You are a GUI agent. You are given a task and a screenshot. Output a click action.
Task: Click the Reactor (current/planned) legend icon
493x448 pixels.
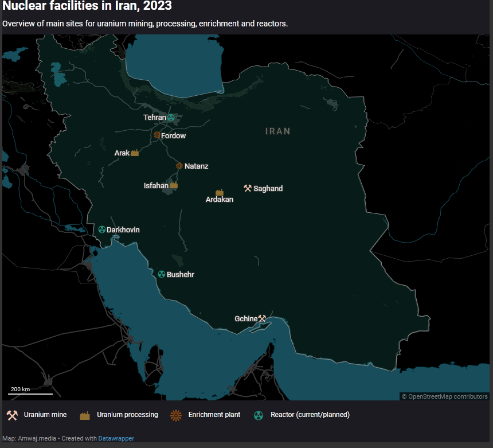click(x=259, y=415)
